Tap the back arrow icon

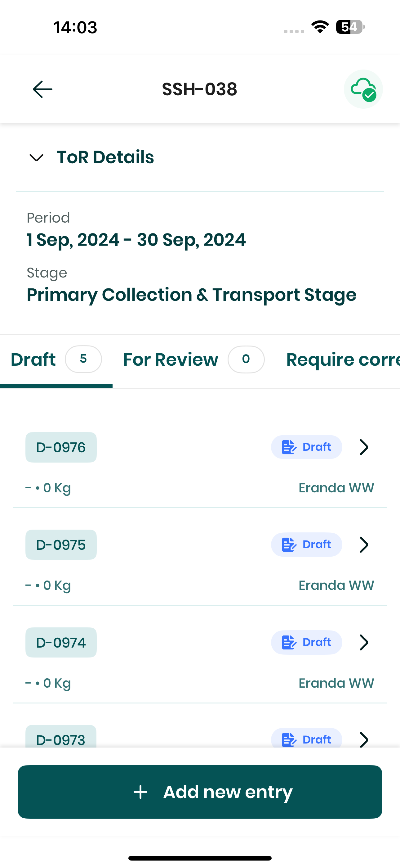point(42,89)
